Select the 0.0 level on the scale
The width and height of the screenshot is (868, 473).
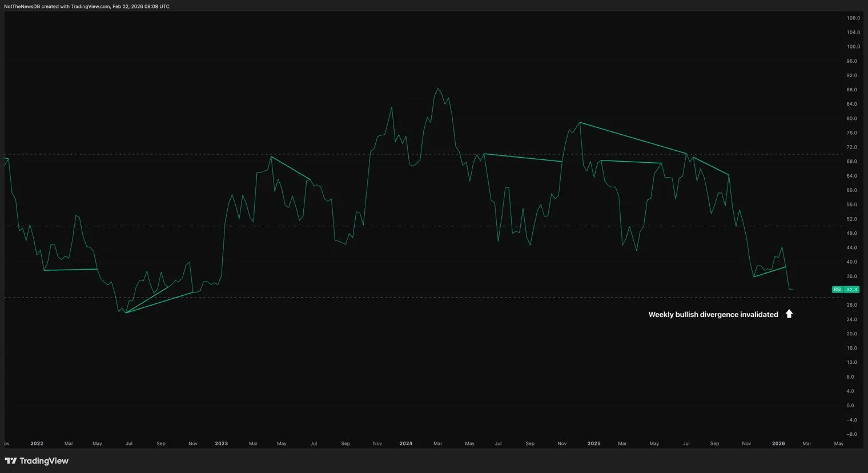850,406
